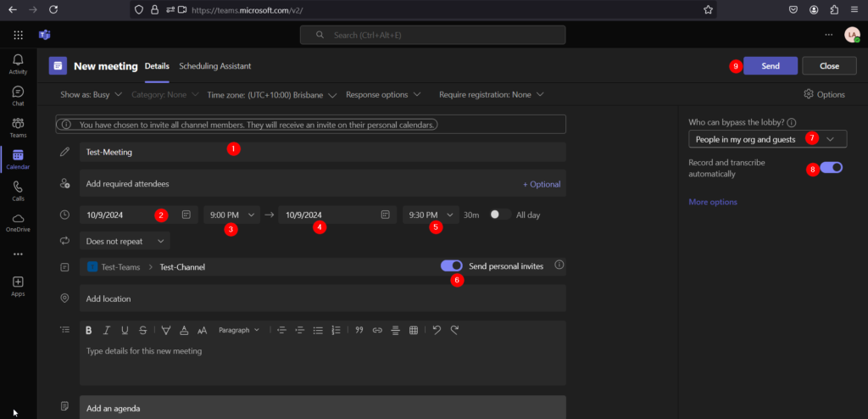
Task: Open OneDrive in the sidebar
Action: [x=18, y=222]
